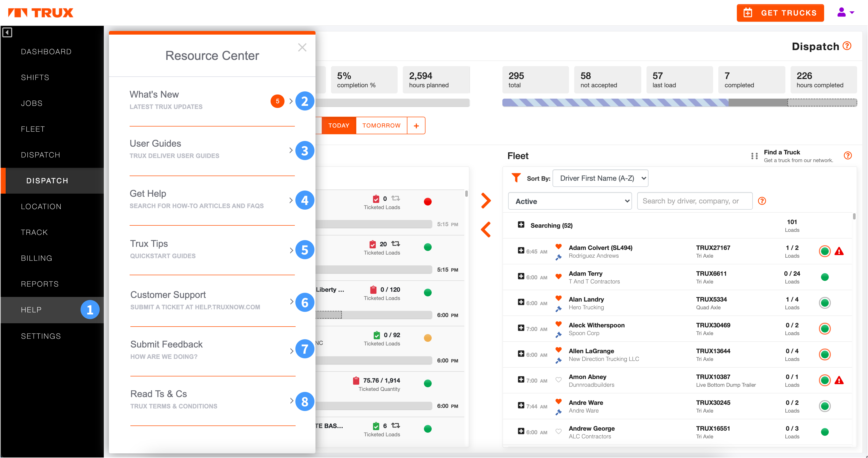This screenshot has width=868, height=458.
Task: Switch to the Tomorrow tab
Action: click(x=381, y=125)
